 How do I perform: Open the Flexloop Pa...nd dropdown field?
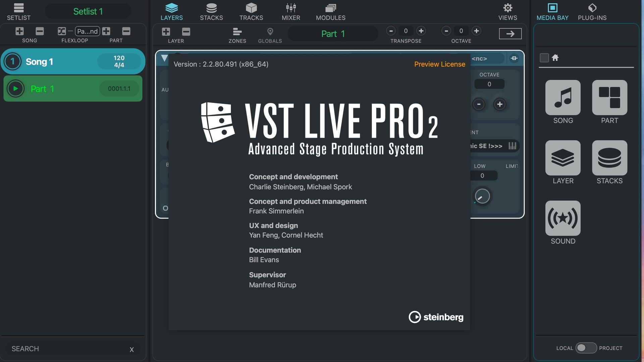coord(87,31)
